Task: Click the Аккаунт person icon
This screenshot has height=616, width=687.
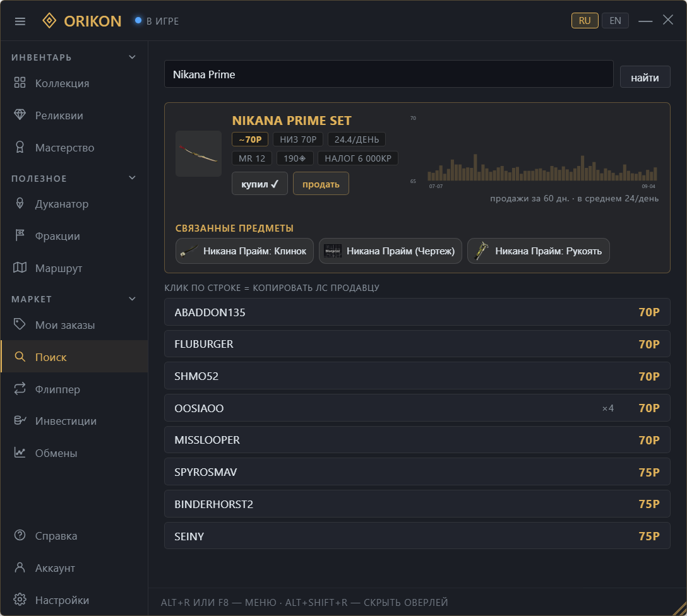Action: [x=20, y=567]
